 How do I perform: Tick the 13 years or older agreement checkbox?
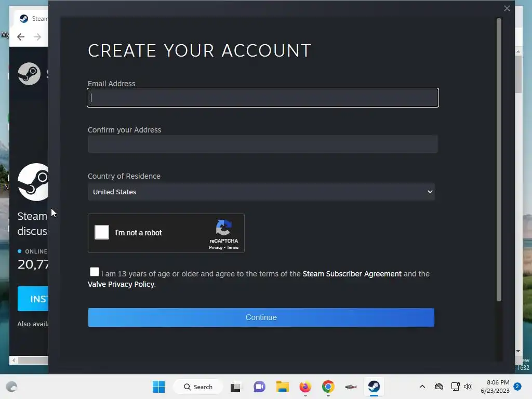(95, 272)
